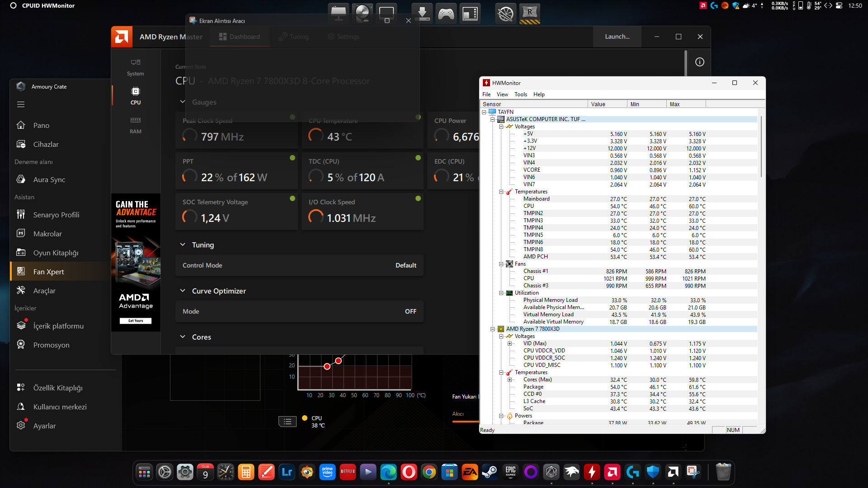Click the Launch... button in Ryzen Master
Image resolution: width=868 pixels, height=488 pixels.
click(617, 37)
